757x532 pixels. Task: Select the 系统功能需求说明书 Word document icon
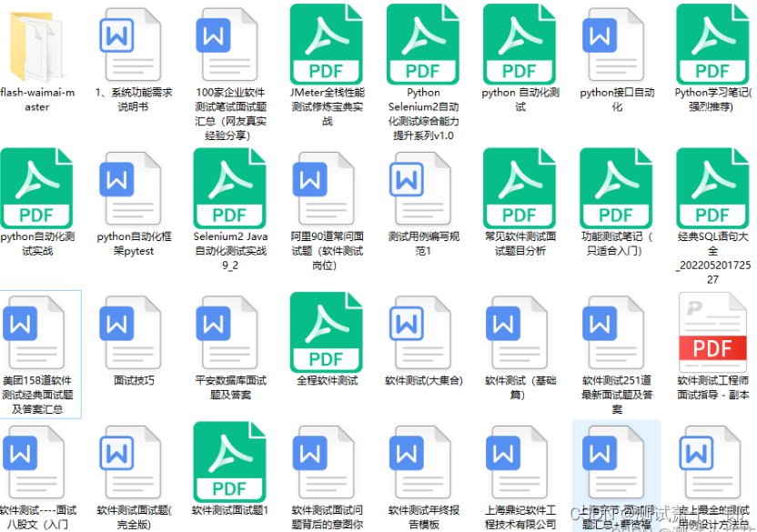[130, 45]
